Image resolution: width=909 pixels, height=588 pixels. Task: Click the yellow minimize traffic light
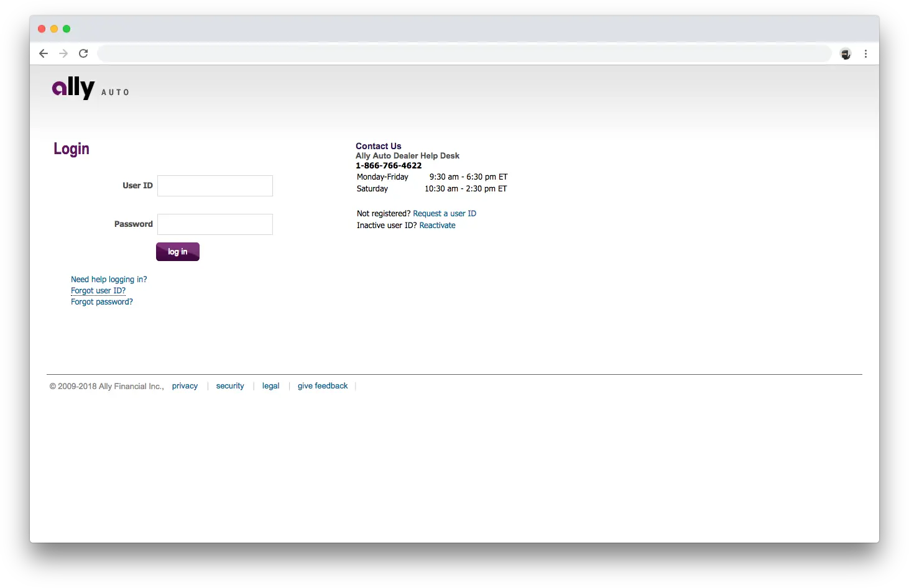[x=53, y=29]
